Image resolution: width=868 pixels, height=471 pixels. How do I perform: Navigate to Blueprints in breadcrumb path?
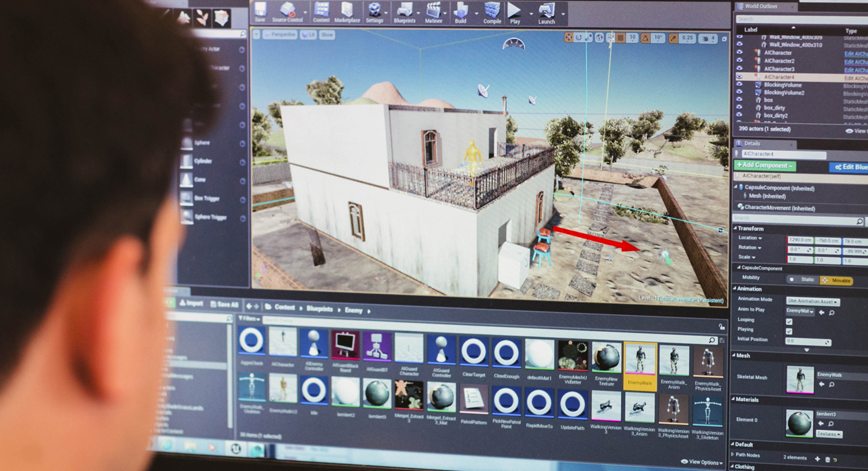click(320, 309)
